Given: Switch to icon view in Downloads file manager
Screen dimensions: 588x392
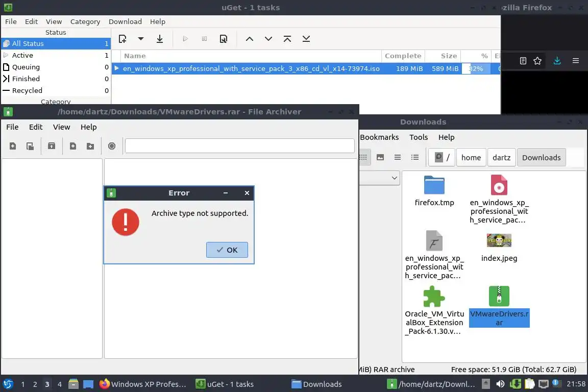Looking at the screenshot, I should [x=363, y=157].
